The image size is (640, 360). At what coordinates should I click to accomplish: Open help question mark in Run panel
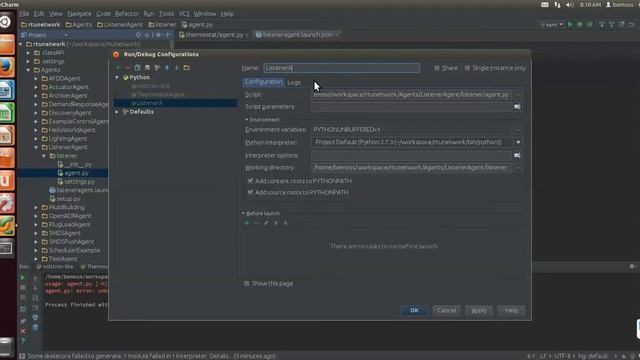[x=23, y=341]
